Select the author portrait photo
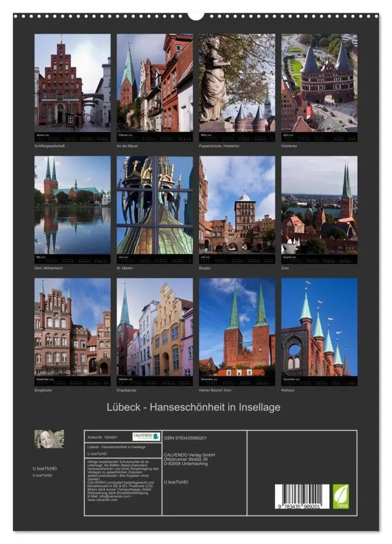 point(49,439)
